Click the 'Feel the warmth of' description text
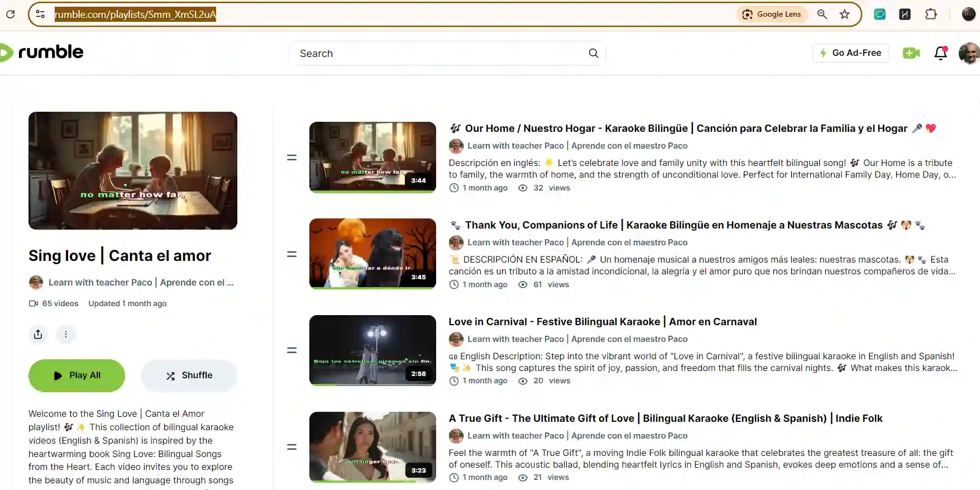The width and height of the screenshot is (980, 490). click(701, 459)
